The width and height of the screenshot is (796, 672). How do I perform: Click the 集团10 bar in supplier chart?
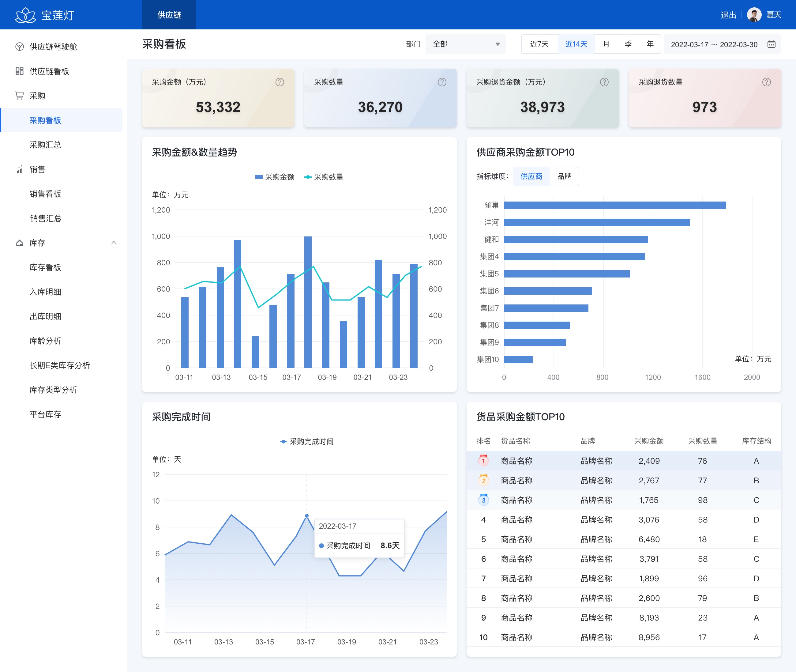pyautogui.click(x=518, y=359)
